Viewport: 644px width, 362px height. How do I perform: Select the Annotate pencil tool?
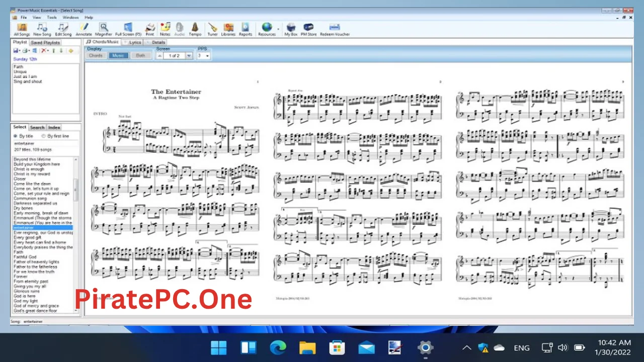[x=84, y=29]
